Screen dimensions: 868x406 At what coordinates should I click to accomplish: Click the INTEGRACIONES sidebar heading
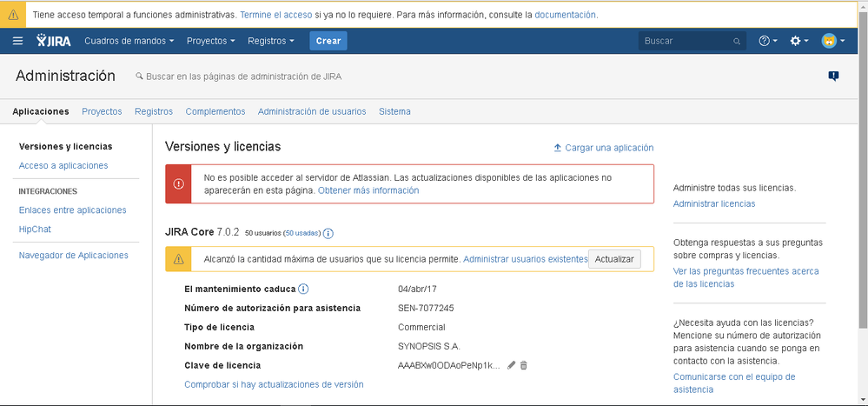(48, 191)
